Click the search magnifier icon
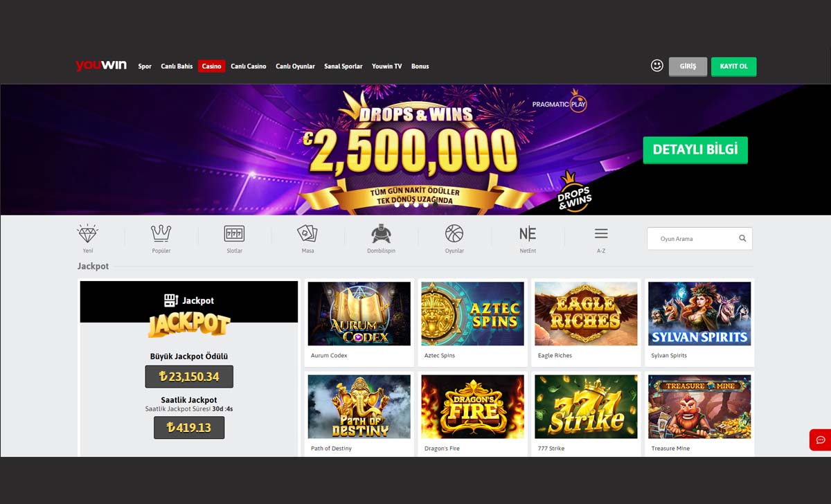Viewport: 831px width, 504px height. (742, 238)
